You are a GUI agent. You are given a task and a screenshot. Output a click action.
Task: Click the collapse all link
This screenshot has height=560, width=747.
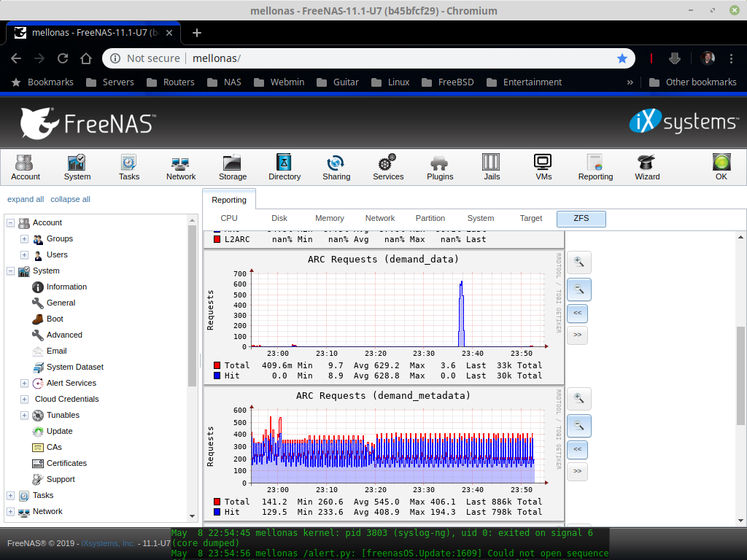click(x=70, y=199)
